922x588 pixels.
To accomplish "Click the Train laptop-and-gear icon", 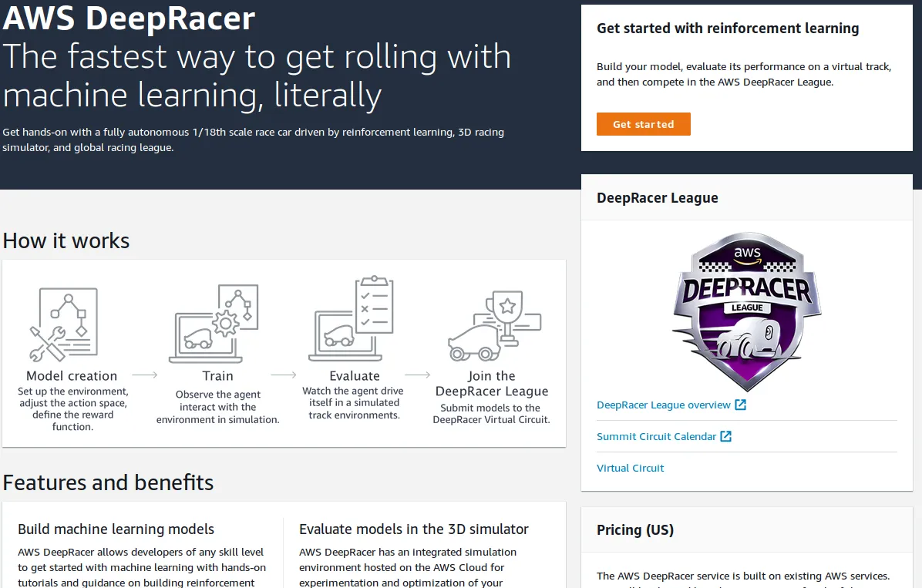I will tap(214, 324).
